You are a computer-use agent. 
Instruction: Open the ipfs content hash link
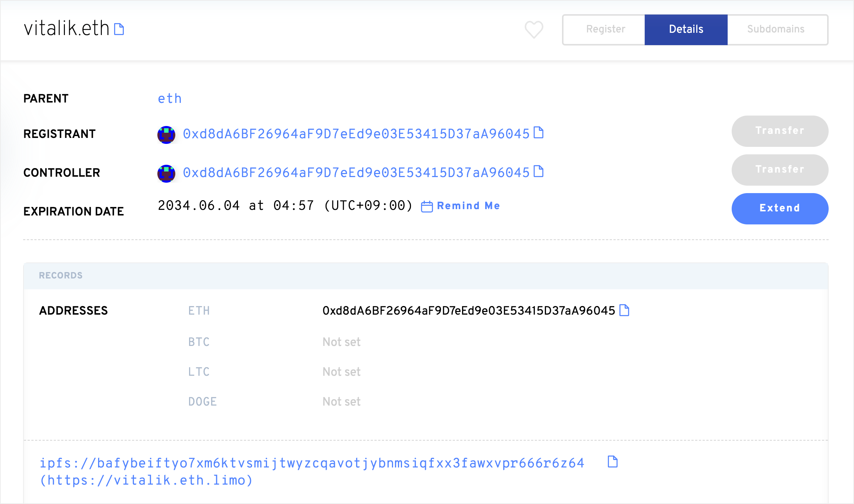312,463
